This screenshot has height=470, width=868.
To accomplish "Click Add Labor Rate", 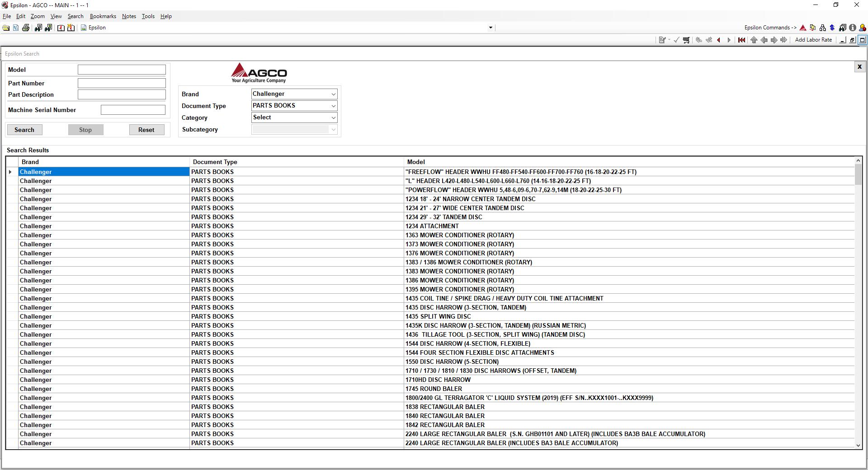I will pyautogui.click(x=813, y=40).
